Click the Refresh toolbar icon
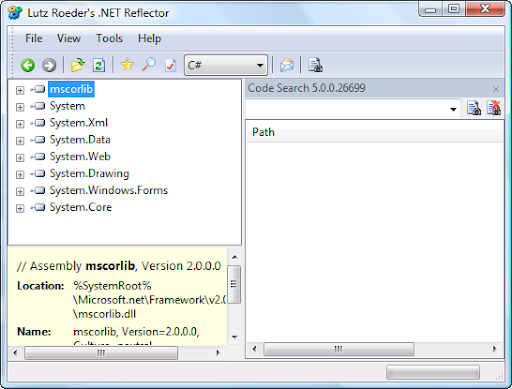The height and width of the screenshot is (389, 512). pos(99,65)
